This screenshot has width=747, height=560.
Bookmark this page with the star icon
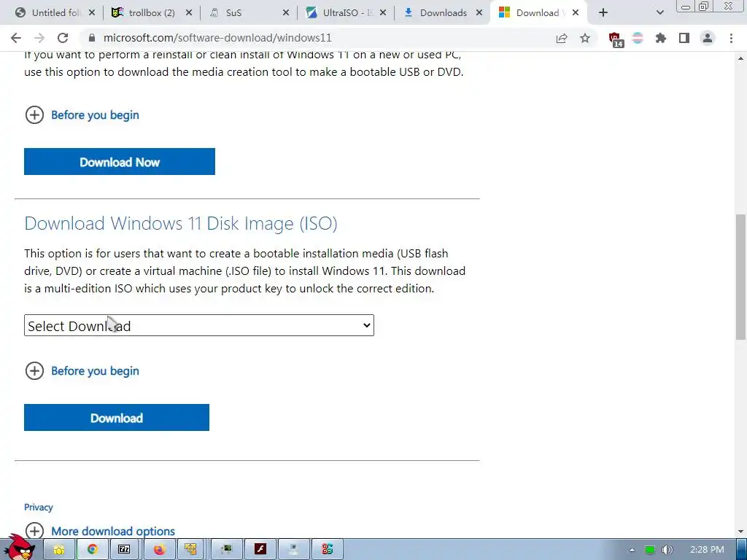[x=585, y=38]
